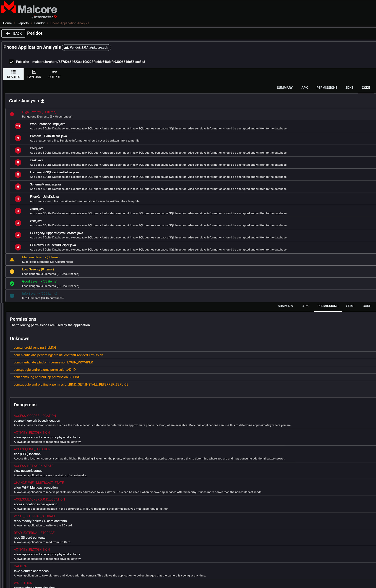
Task: Click the Android icon in the APK chip
Action: point(66,47)
